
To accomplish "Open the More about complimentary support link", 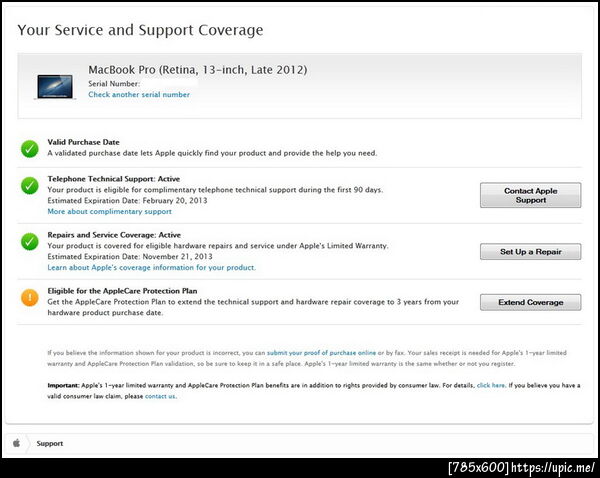I will click(x=109, y=211).
